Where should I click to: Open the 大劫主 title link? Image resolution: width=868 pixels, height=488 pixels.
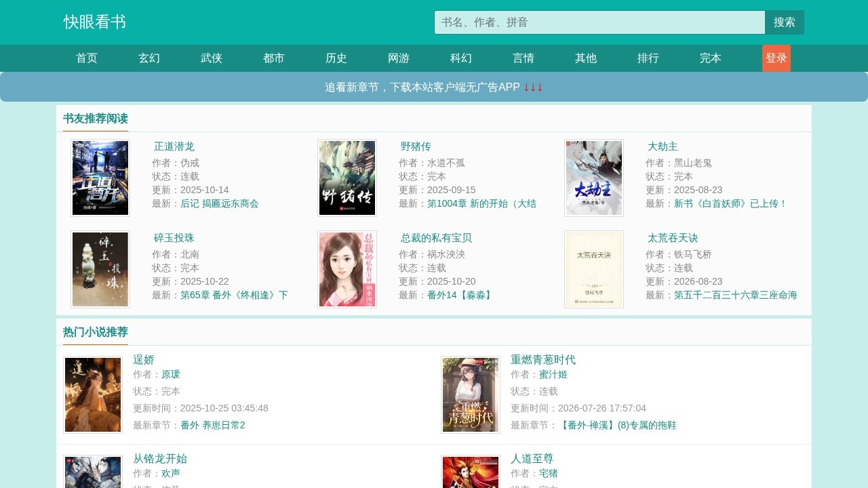click(x=663, y=146)
